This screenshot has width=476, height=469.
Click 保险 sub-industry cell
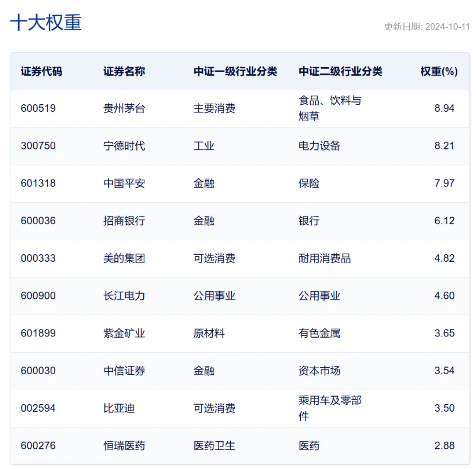click(309, 183)
